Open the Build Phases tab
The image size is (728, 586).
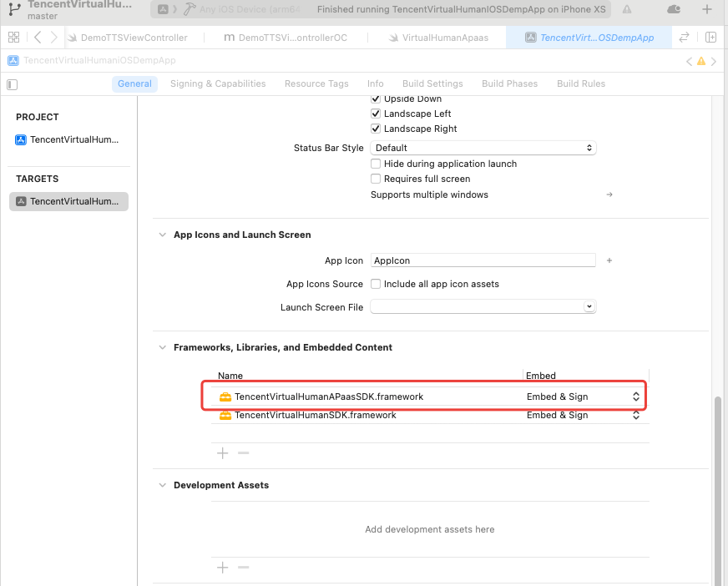510,83
